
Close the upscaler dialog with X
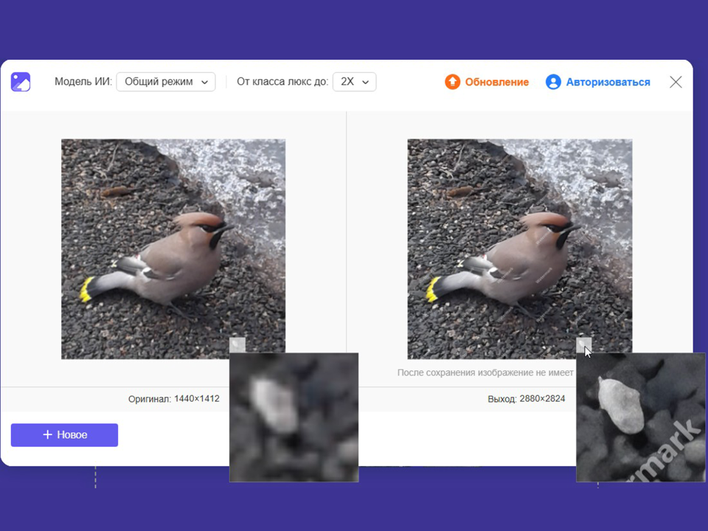click(x=675, y=82)
